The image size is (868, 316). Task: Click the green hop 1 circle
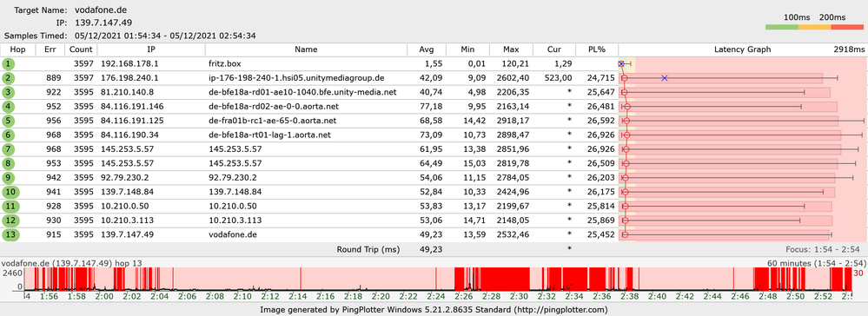[9, 64]
